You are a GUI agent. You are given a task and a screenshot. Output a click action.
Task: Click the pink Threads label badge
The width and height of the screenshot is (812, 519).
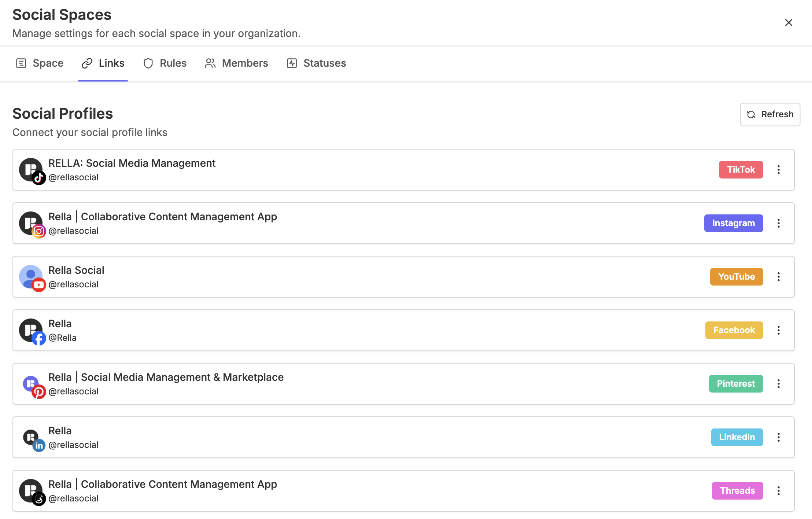[x=737, y=491]
